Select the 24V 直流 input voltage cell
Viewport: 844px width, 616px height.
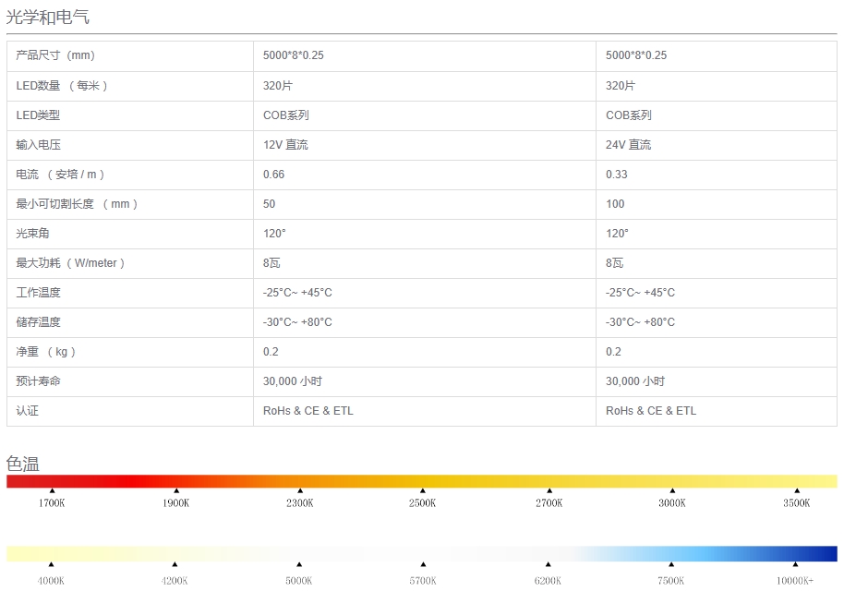tap(628, 145)
